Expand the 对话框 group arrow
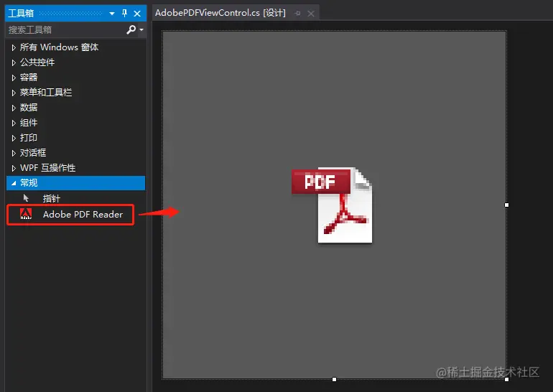This screenshot has width=553, height=392. pos(14,153)
